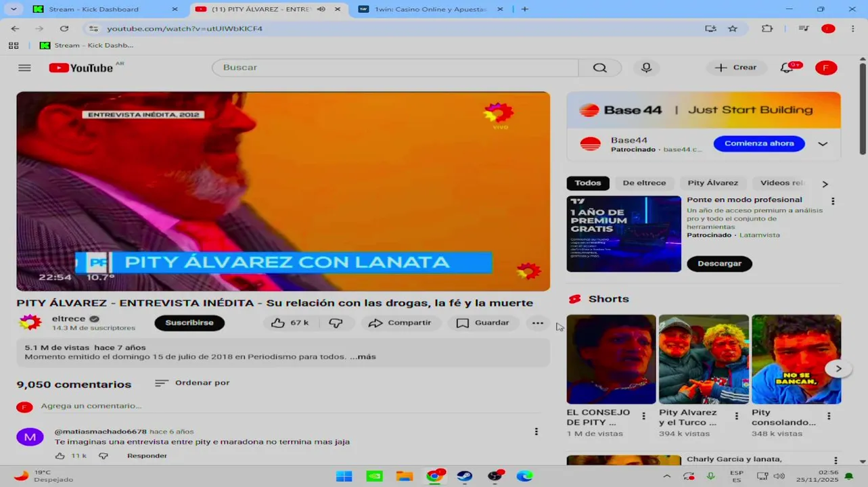Select the Pity Álvarez filter chip
The image size is (868, 487).
coord(713,183)
